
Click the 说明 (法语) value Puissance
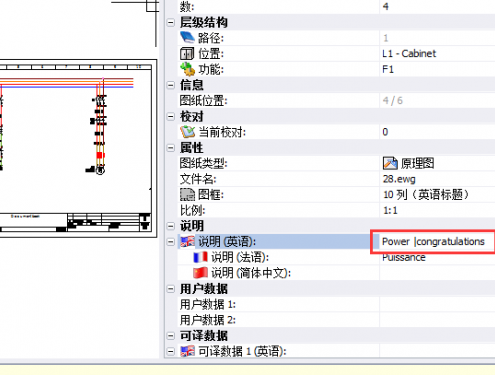point(404,257)
